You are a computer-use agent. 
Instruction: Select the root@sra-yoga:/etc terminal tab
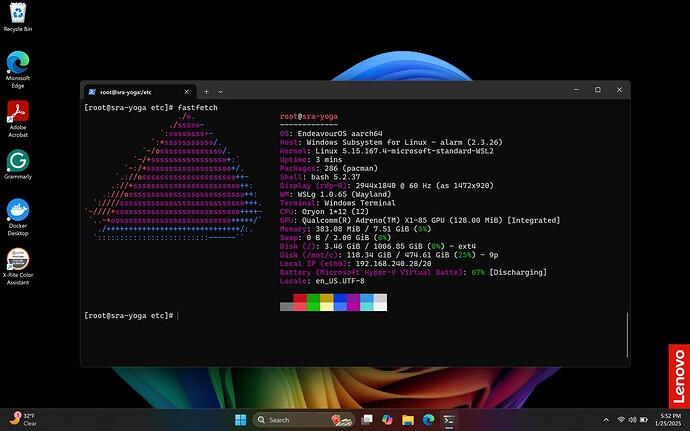(x=139, y=92)
